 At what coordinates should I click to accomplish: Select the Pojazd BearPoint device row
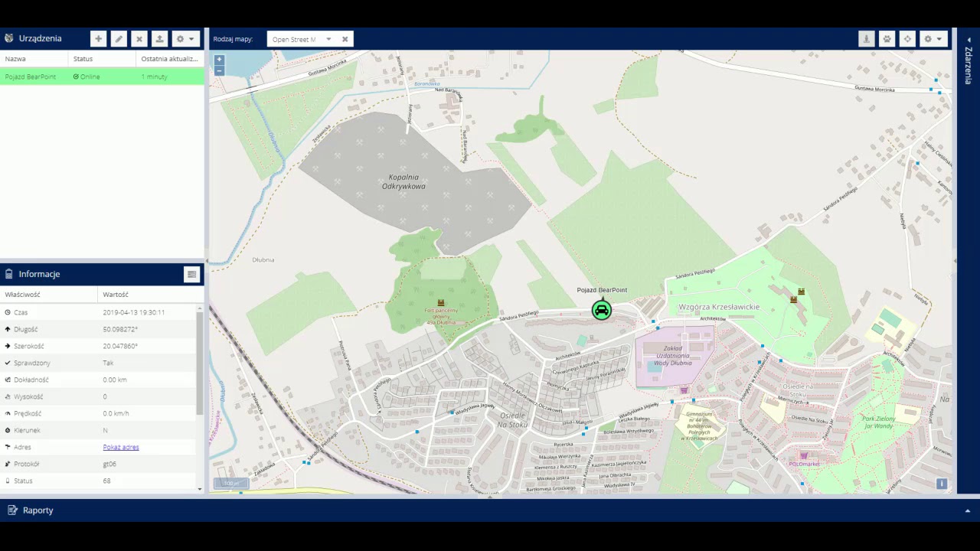(102, 77)
